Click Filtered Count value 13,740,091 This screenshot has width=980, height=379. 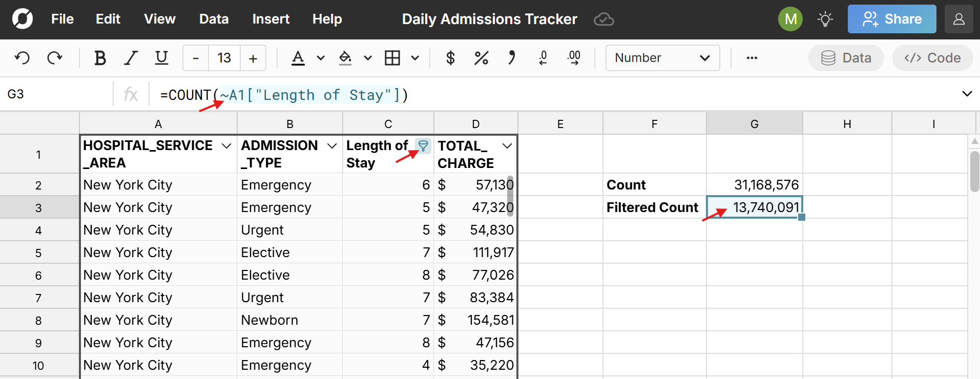pos(755,207)
